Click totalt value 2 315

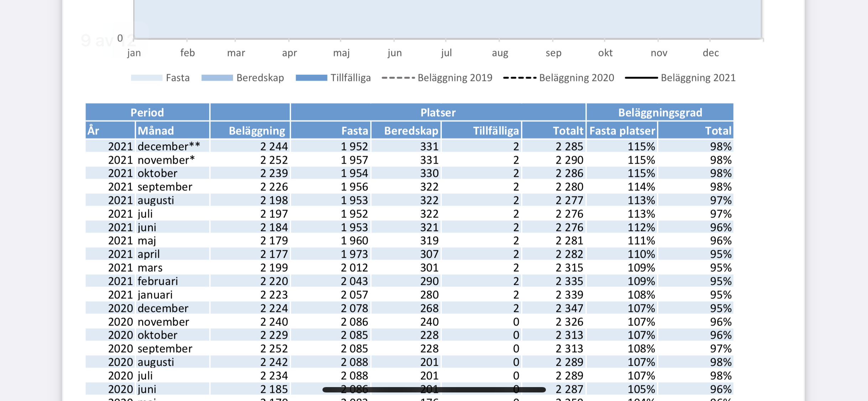[569, 268]
